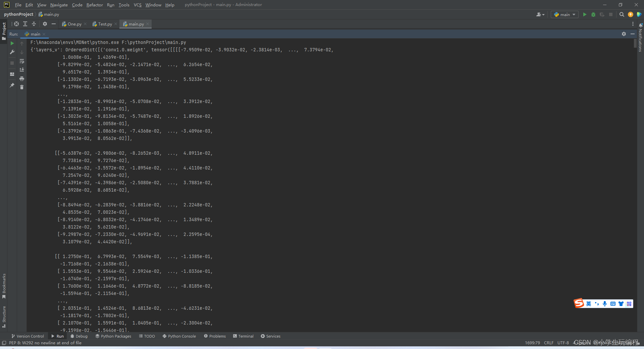Screen dimensions: 644x349
Task: Open the Help menu
Action: click(x=170, y=5)
